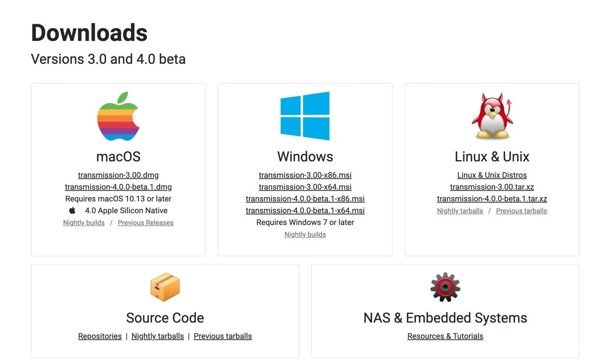Open Resources & Tutorials link

(x=445, y=336)
